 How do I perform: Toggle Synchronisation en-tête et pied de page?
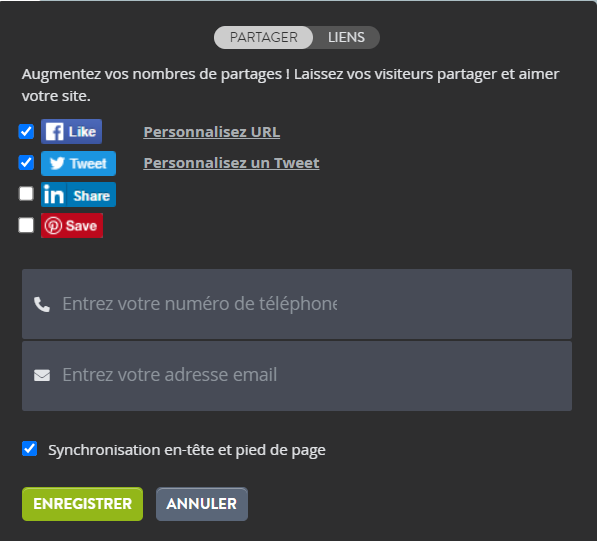click(29, 449)
